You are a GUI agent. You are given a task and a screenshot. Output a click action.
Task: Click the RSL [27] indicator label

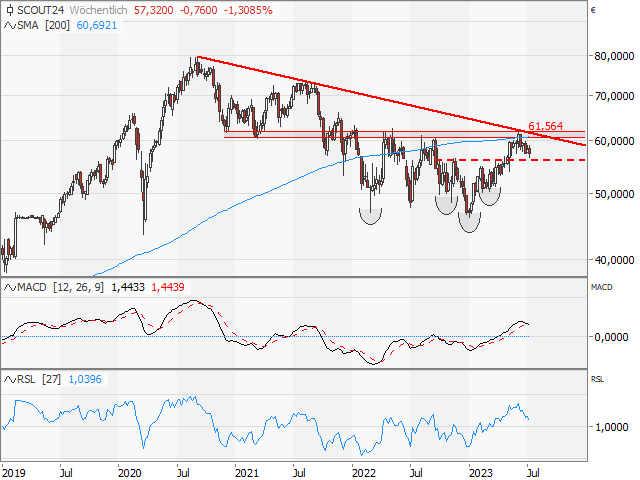tap(39, 380)
